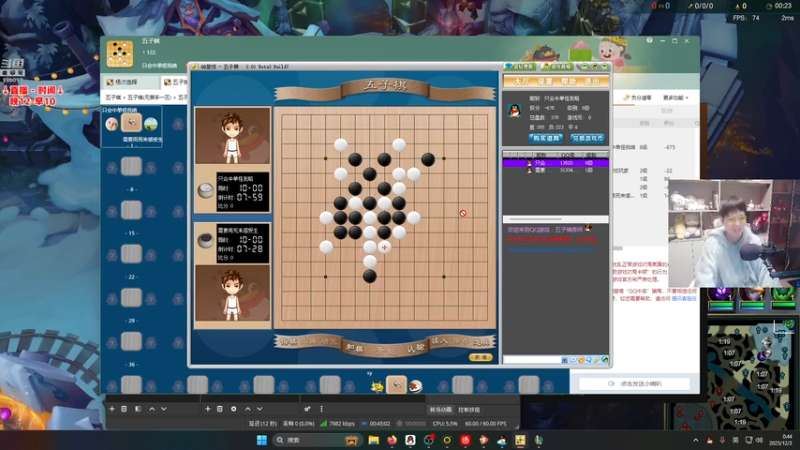
Task: Move OBS scene up with chevron
Action: [152, 409]
